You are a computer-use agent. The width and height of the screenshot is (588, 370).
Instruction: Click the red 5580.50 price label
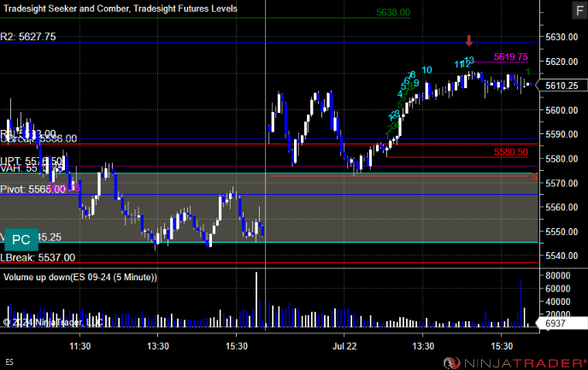point(511,152)
